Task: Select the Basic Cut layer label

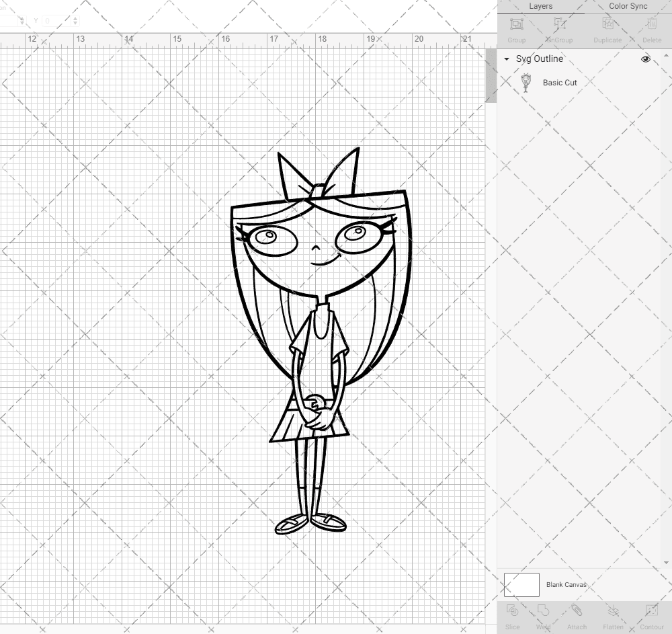Action: tap(560, 83)
